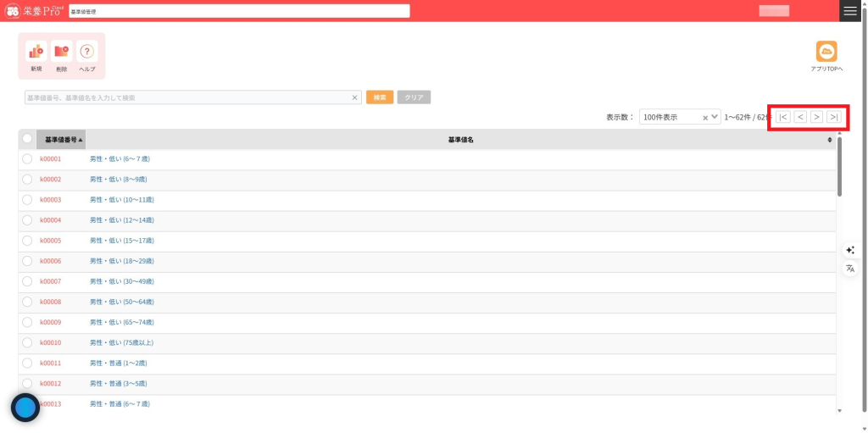The image size is (868, 433).
Task: Open the hamburger menu at top right
Action: point(850,11)
